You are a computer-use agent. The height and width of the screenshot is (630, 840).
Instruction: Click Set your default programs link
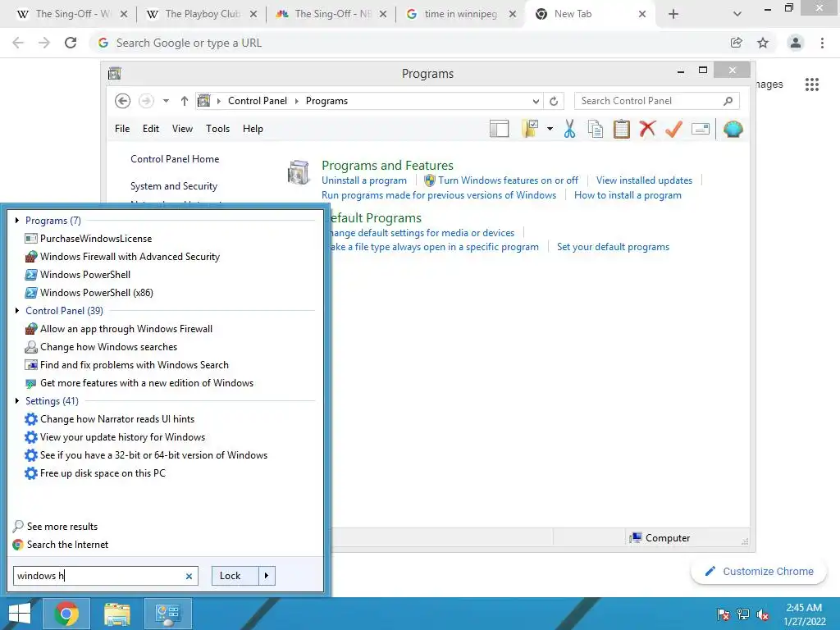coord(613,247)
